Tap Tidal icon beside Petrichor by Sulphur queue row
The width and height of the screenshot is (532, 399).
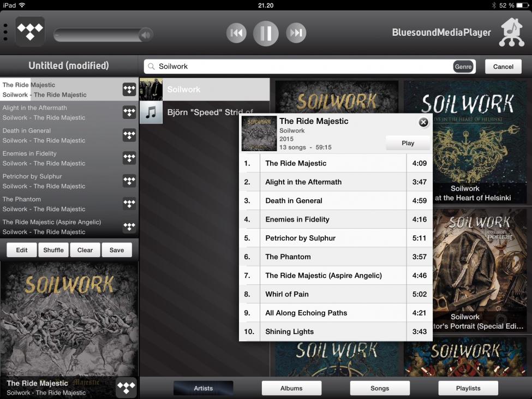129,181
